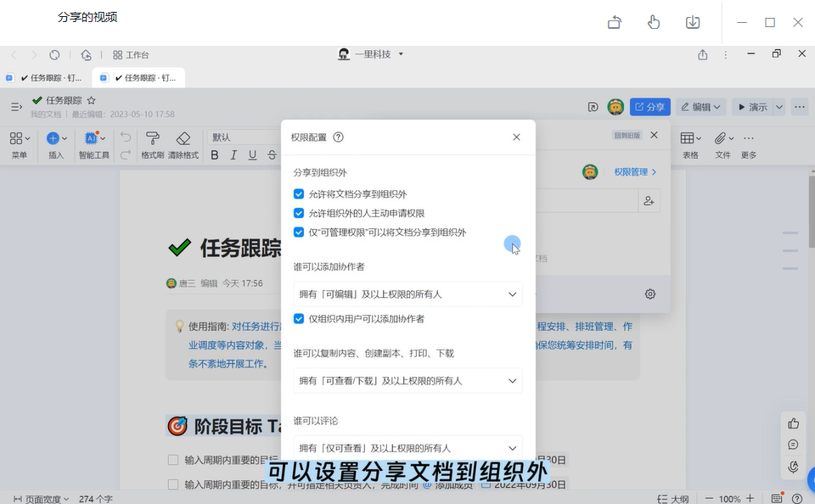Open the 权限管理 link

click(x=635, y=172)
